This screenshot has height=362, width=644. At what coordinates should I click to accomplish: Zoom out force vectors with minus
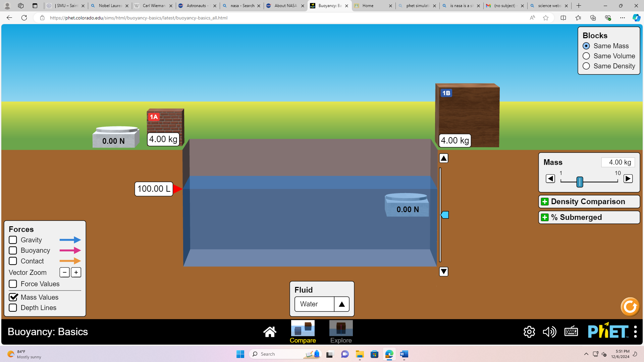64,273
